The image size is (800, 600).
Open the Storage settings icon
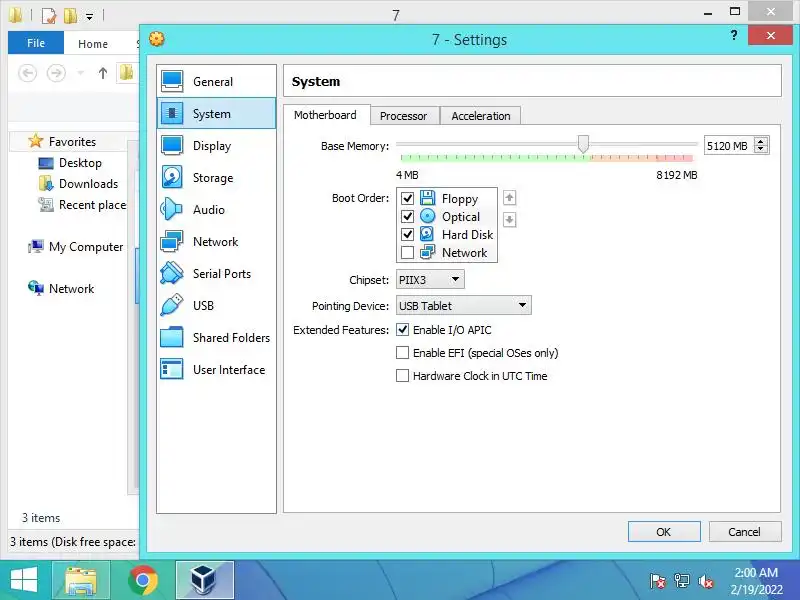(172, 178)
